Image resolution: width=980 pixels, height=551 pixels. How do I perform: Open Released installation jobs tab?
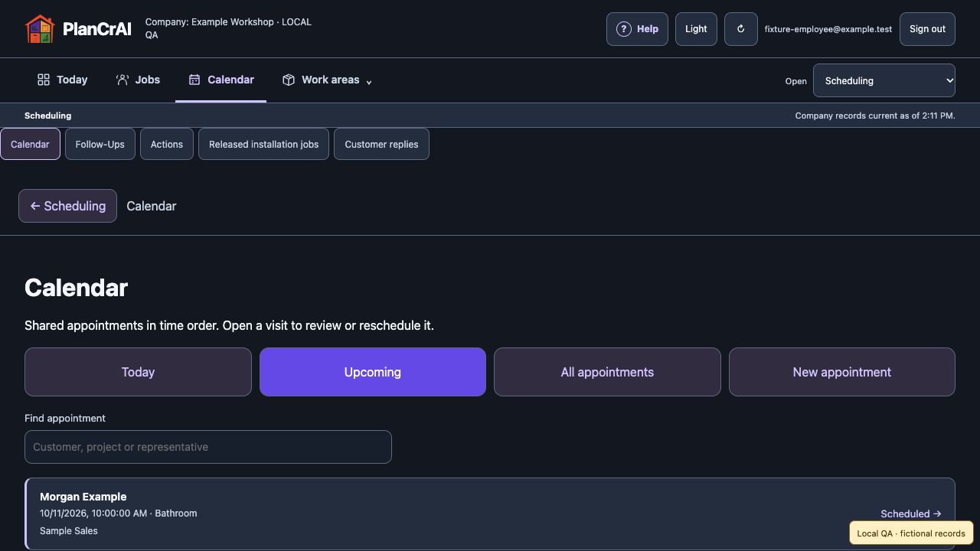coord(263,144)
